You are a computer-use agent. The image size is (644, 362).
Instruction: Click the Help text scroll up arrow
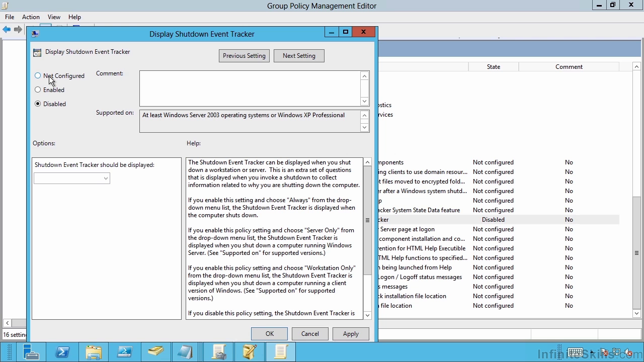click(x=367, y=162)
